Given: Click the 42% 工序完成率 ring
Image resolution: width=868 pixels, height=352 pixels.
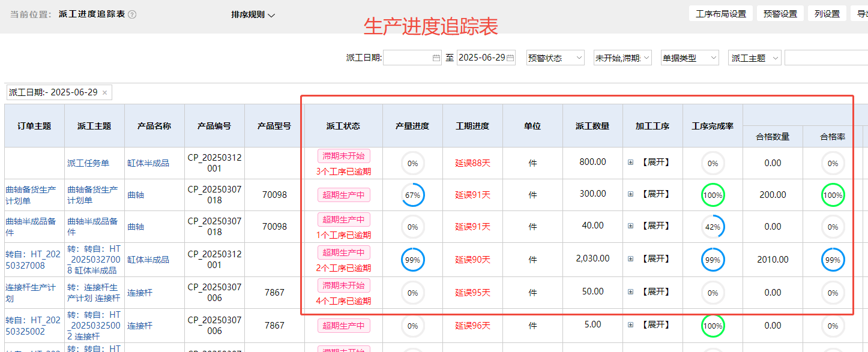Looking at the screenshot, I should point(713,227).
